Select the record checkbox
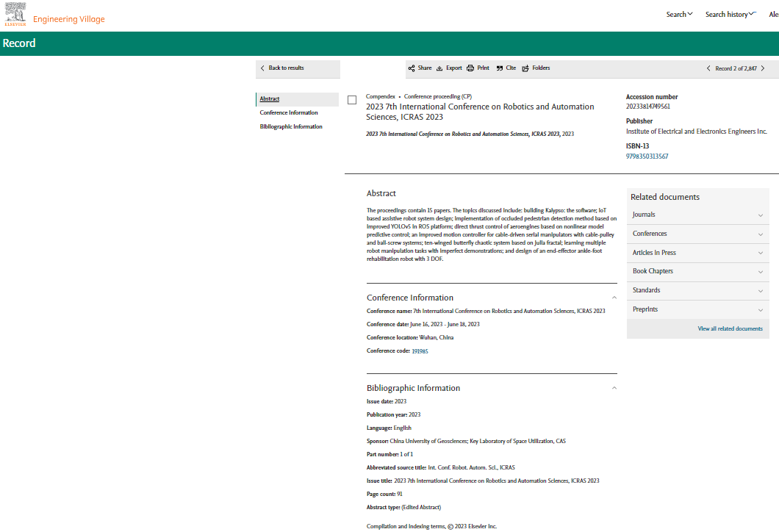779x532 pixels. pos(352,100)
